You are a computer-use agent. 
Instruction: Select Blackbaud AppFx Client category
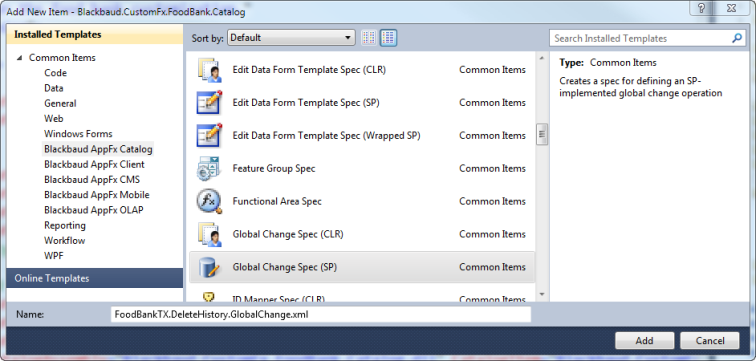94,164
